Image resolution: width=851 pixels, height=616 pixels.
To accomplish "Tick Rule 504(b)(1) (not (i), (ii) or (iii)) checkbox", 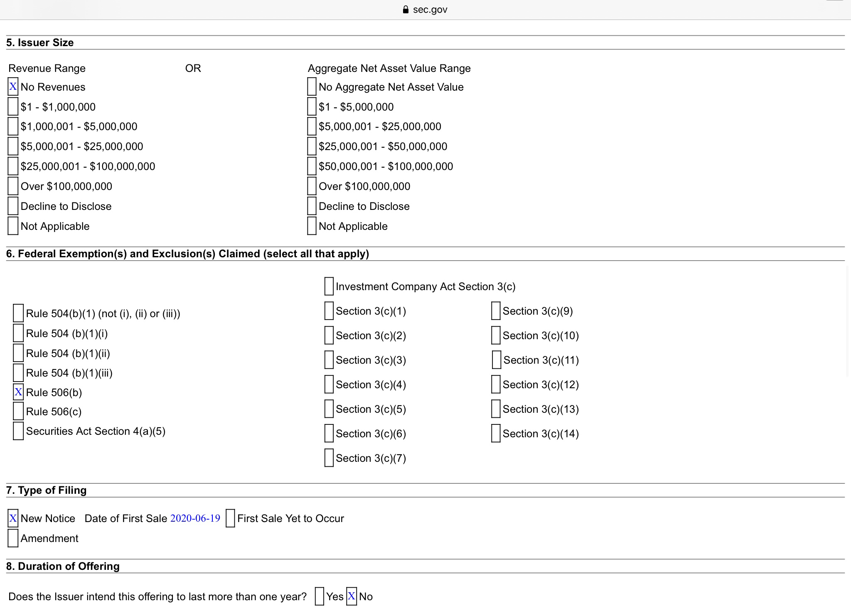I will tap(18, 313).
